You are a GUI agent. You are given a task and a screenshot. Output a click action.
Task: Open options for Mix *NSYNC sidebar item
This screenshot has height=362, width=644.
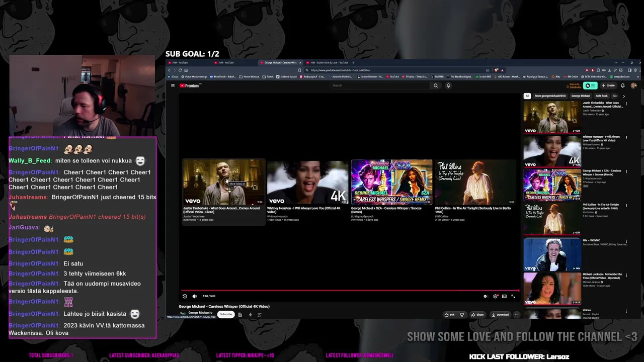pos(626,241)
